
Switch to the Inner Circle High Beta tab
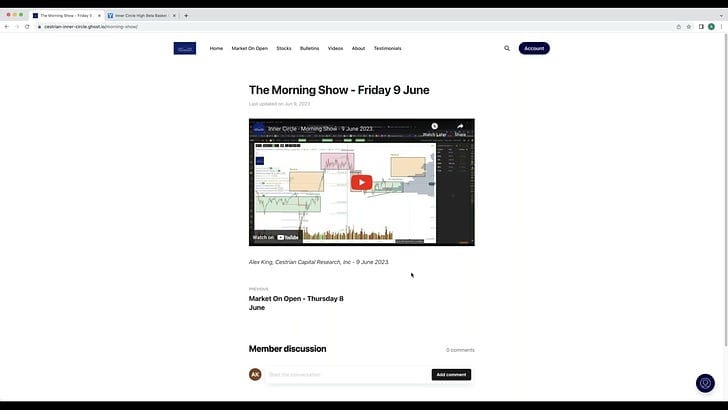[x=142, y=15]
